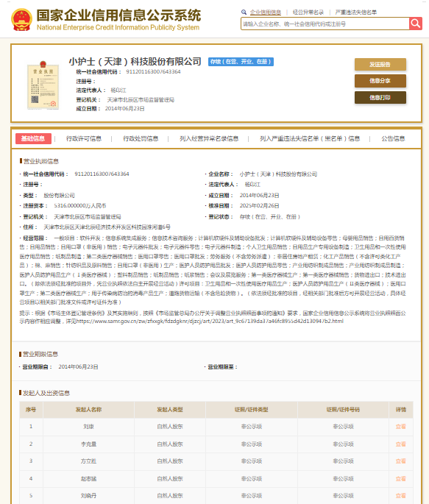Screen dimensions: 429x504
Task: Switch to the 行政处罚信息 tab
Action: point(141,138)
